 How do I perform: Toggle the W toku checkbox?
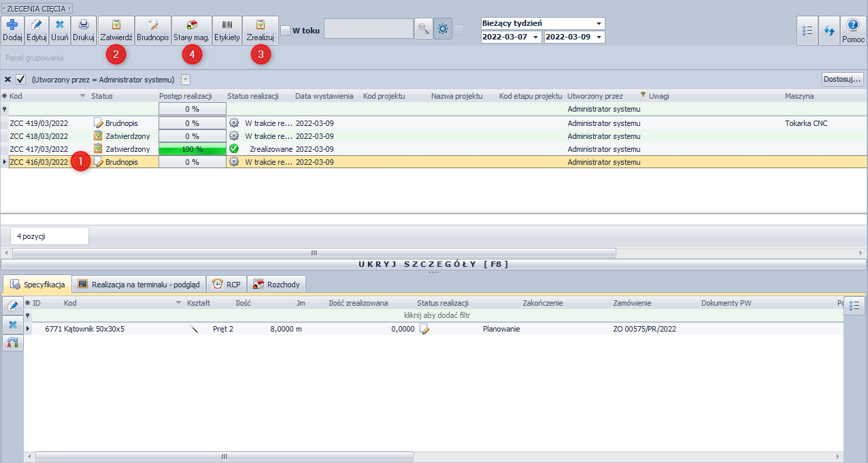286,30
